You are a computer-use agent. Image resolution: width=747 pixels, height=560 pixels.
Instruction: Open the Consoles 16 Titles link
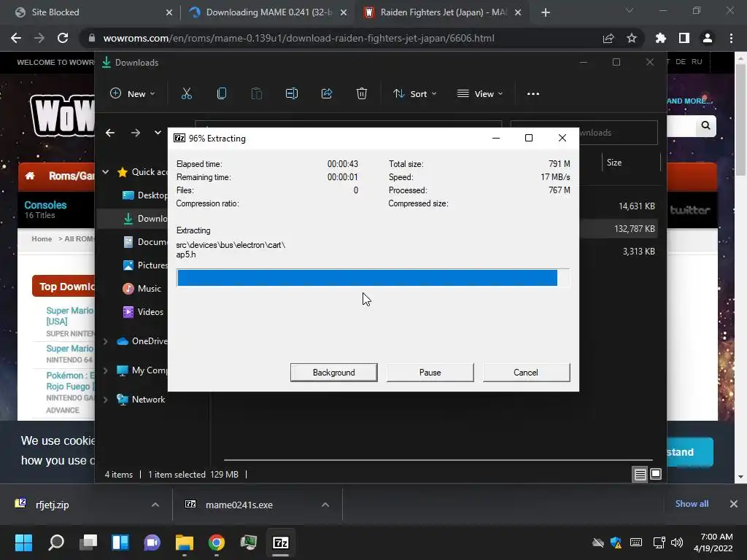click(45, 209)
